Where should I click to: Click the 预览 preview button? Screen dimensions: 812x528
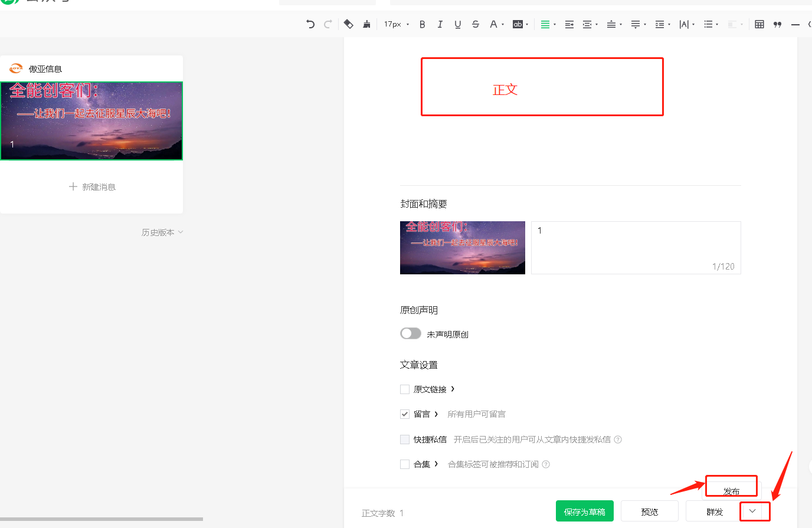(649, 511)
